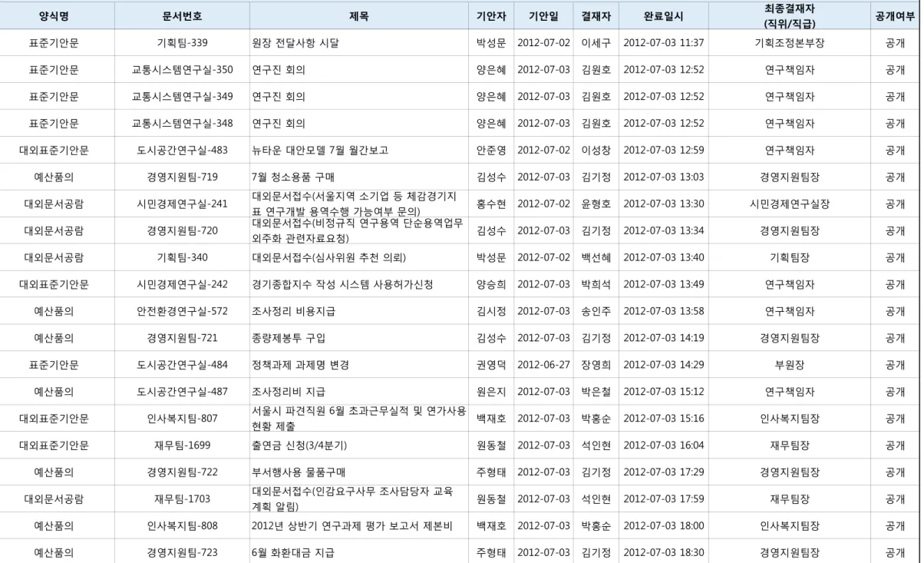The image size is (924, 563).
Task: Click approver name 이세구
Action: pos(596,43)
